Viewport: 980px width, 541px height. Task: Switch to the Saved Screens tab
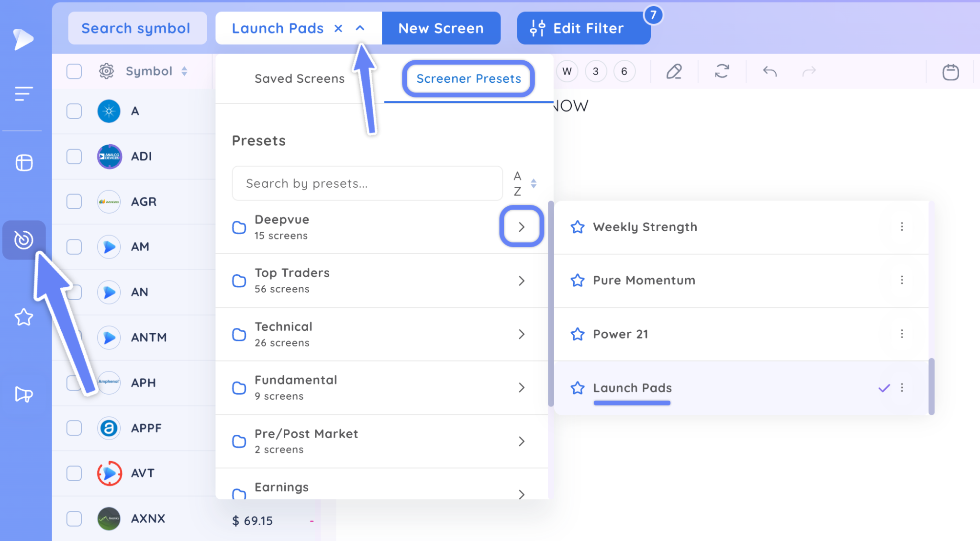[x=299, y=79]
